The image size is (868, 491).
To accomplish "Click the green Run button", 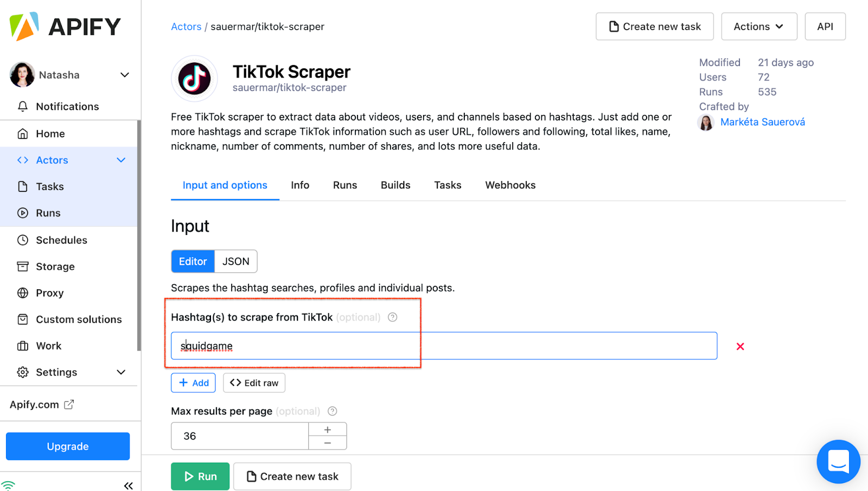I will click(200, 476).
